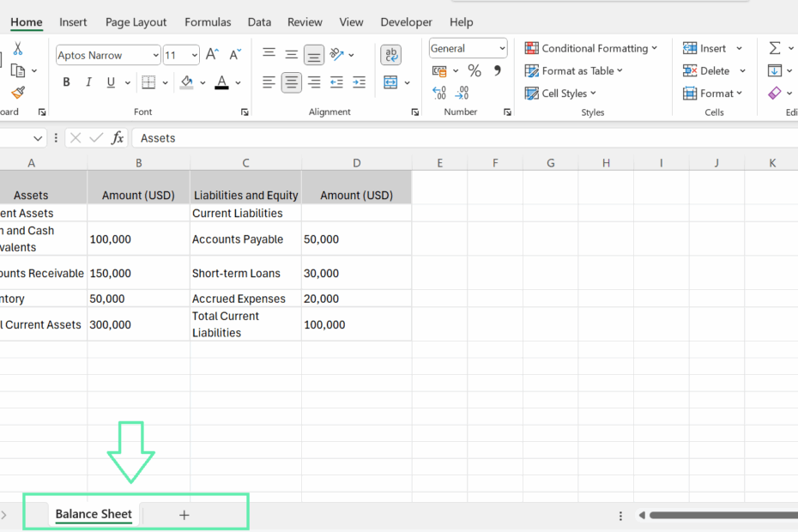
Task: Expand the borders options arrow
Action: [165, 82]
